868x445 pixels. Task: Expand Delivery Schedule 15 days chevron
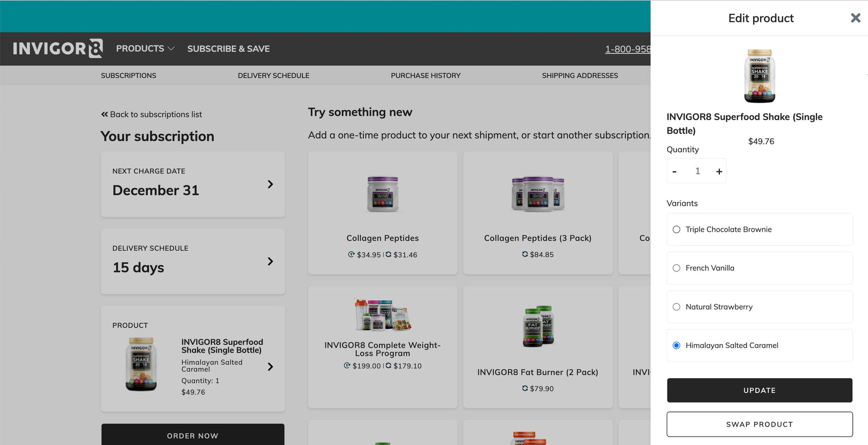click(x=270, y=262)
